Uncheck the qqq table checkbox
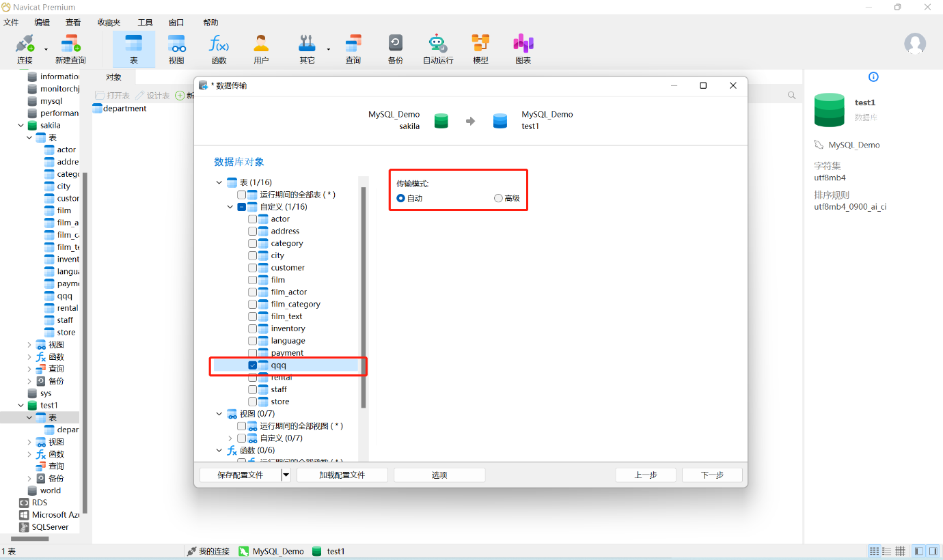Viewport: 943px width, 560px height. [253, 365]
